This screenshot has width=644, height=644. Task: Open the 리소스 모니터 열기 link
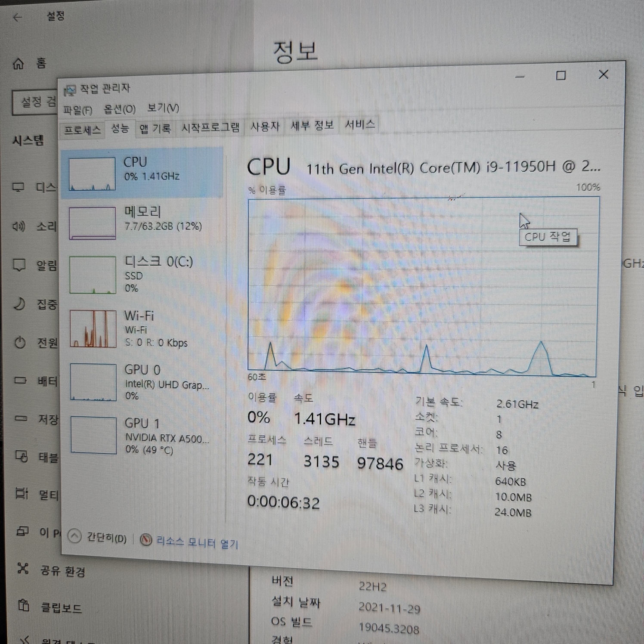(197, 542)
